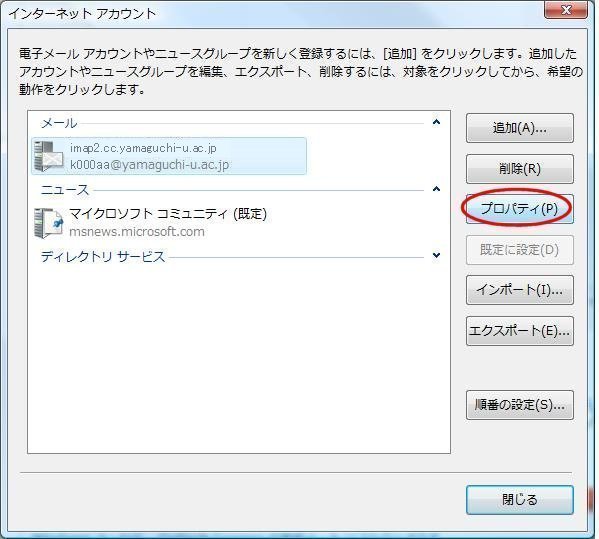Close the インターネット アカウント window with X

click(x=566, y=9)
